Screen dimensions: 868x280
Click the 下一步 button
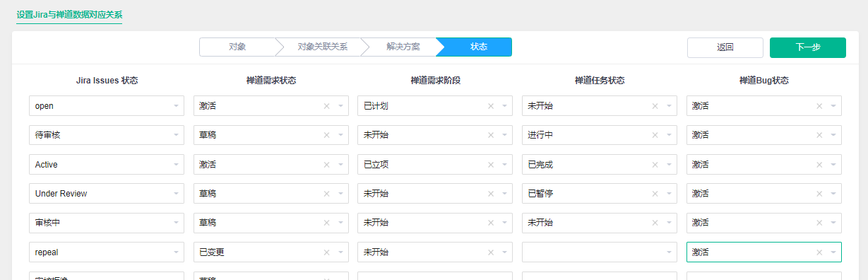coord(808,47)
